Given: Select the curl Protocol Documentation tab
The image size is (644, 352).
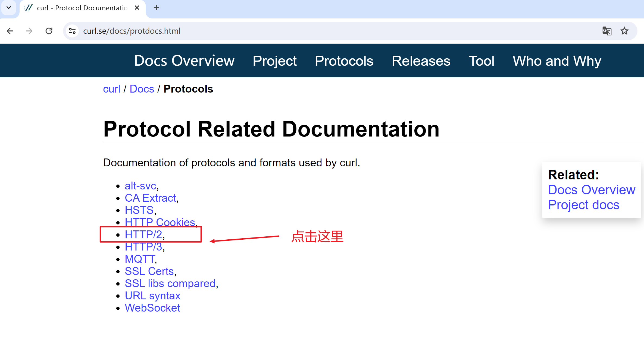Looking at the screenshot, I should tap(82, 8).
